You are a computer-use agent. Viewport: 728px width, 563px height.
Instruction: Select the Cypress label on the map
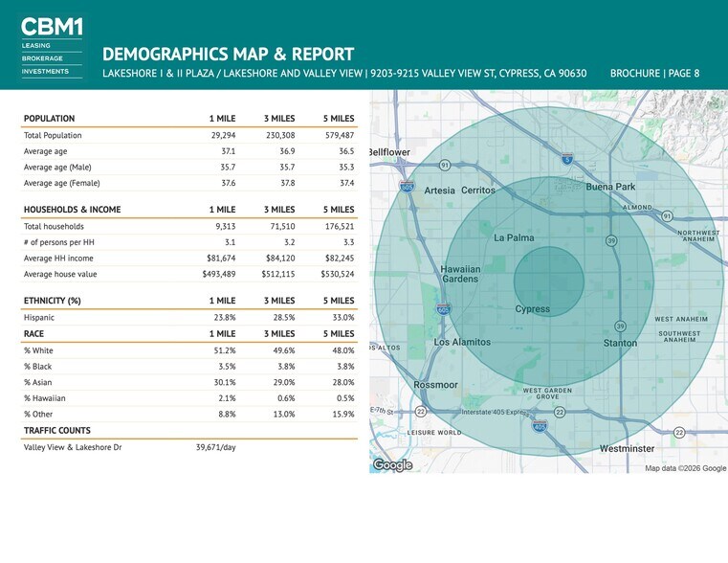533,309
